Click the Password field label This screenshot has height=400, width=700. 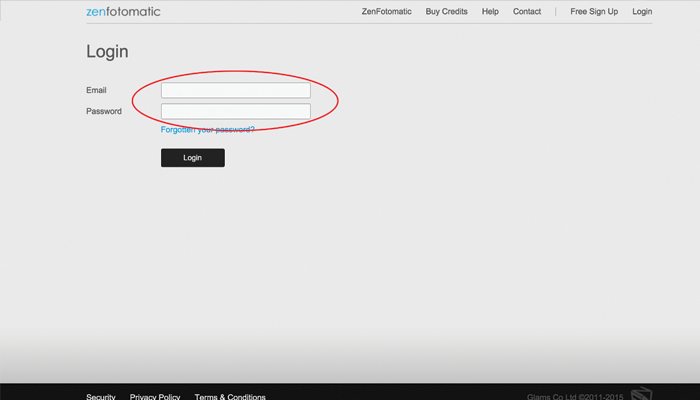tap(104, 111)
